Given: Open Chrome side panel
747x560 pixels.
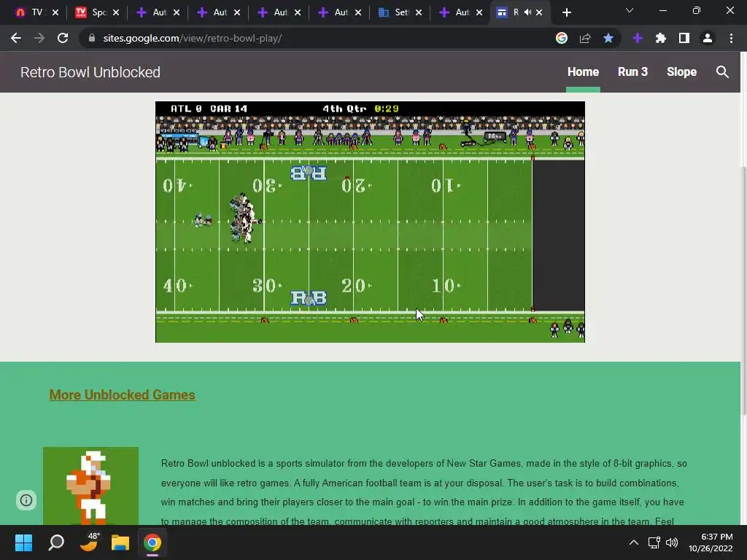Looking at the screenshot, I should click(x=684, y=38).
